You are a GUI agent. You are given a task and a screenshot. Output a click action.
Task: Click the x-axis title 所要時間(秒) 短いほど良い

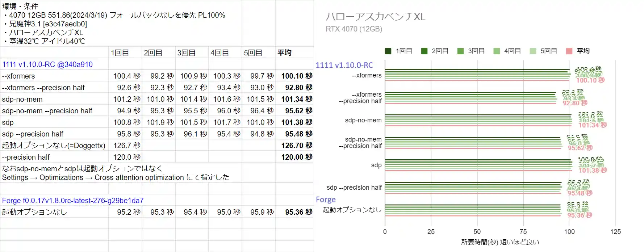click(x=500, y=242)
